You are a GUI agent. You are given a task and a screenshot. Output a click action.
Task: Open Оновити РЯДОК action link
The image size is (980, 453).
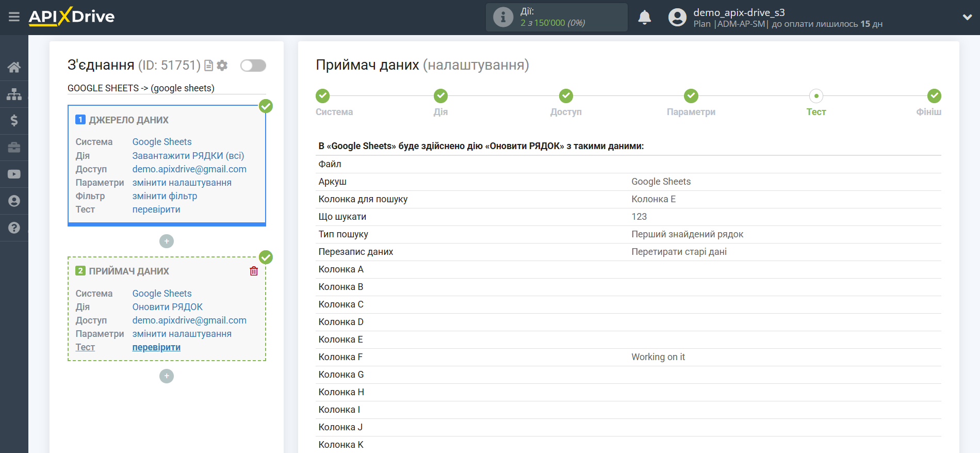[168, 307]
